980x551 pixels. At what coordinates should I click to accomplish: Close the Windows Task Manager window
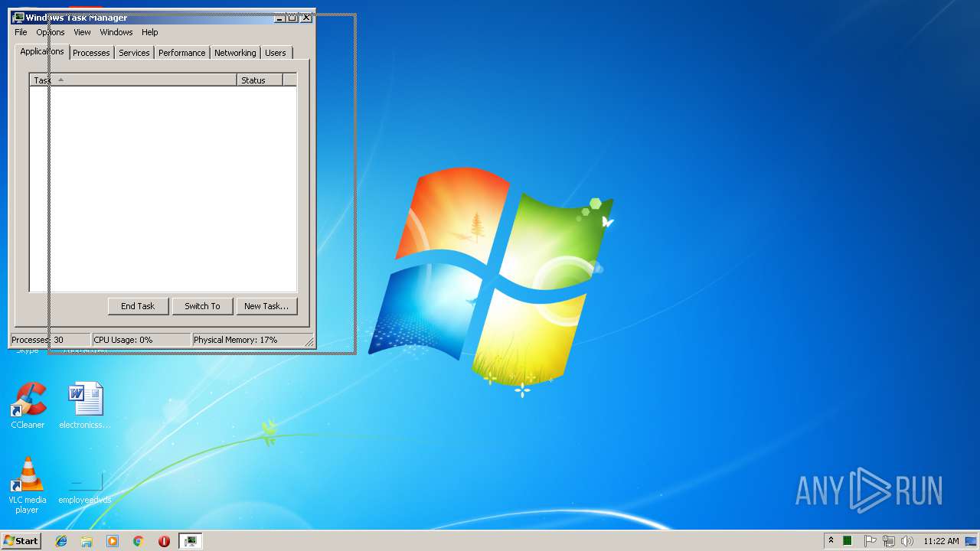306,18
